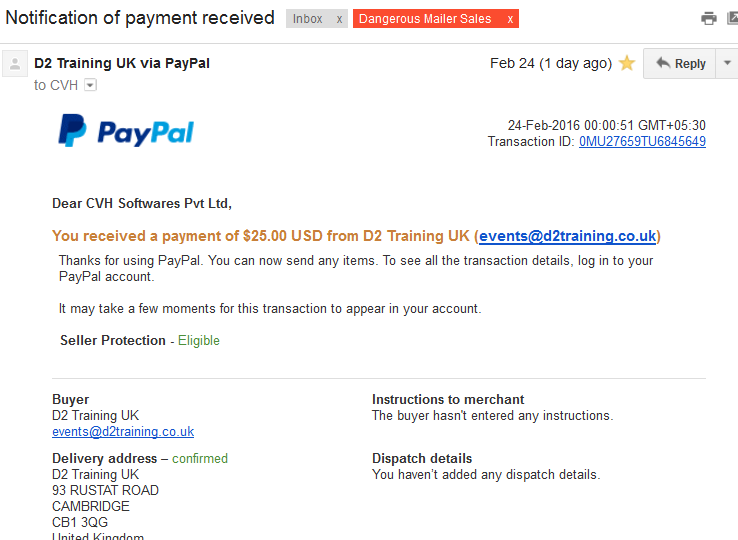This screenshot has width=738, height=540.
Task: Click the D2 Training UK via PayPal sender name
Action: (122, 63)
